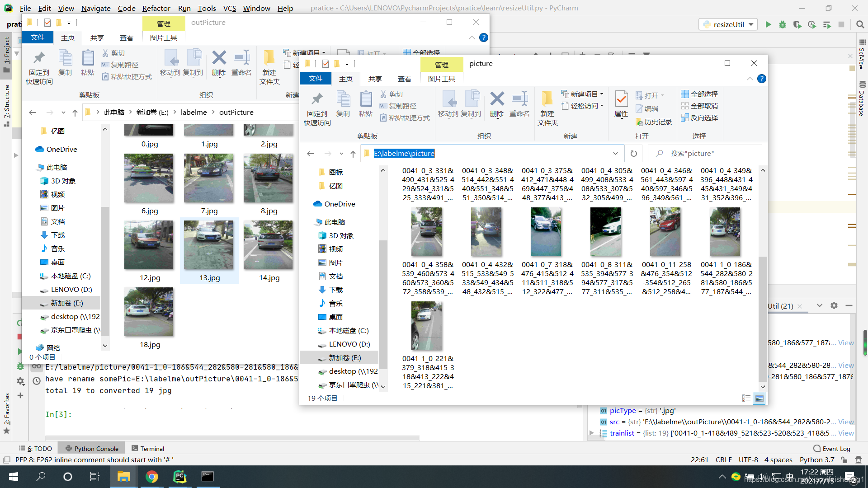The width and height of the screenshot is (868, 488).
Task: Click the refresh button beside address bar
Action: coord(634,154)
